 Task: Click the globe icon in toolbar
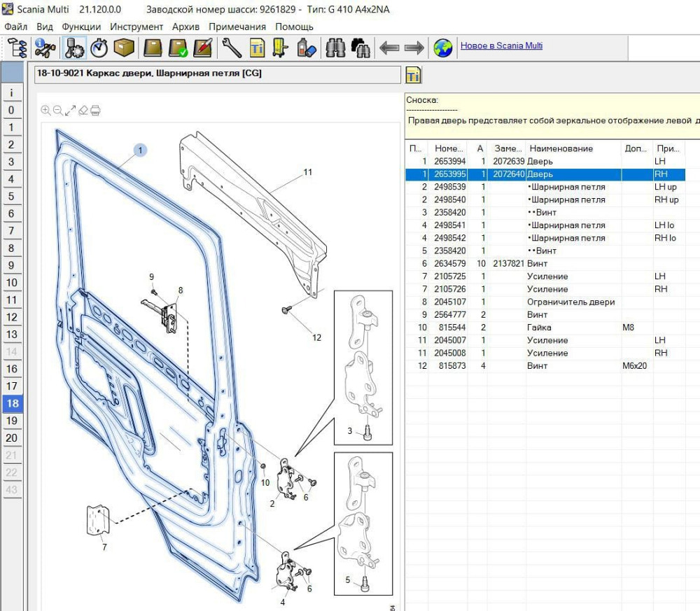[x=442, y=48]
